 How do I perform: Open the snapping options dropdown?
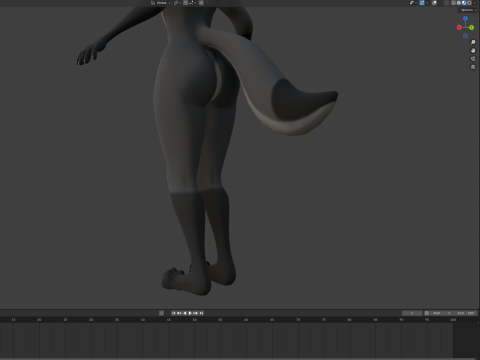click(x=193, y=3)
